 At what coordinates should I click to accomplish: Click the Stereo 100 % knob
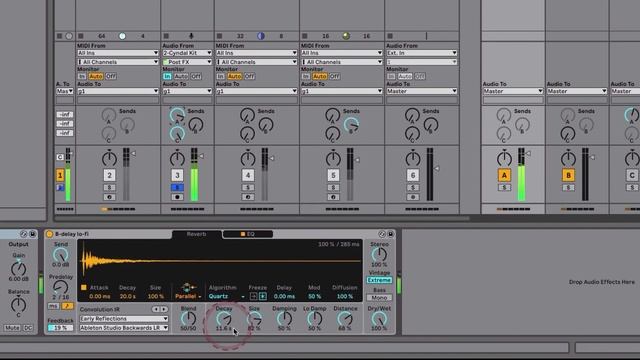[x=379, y=254]
